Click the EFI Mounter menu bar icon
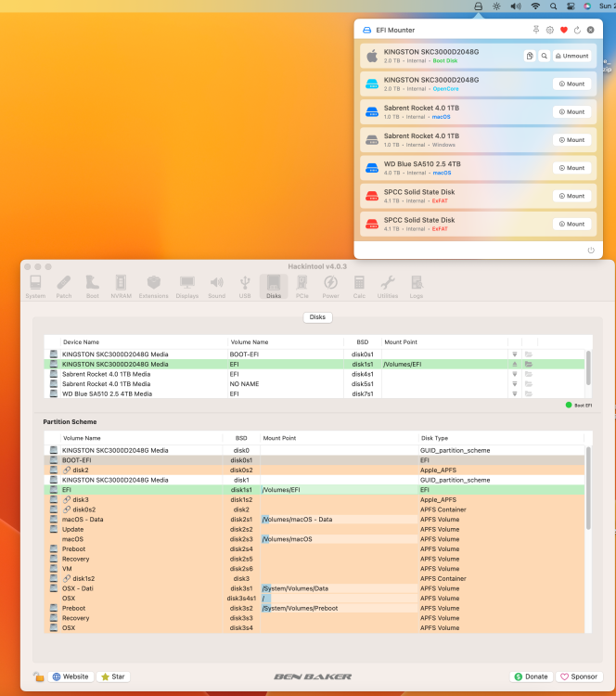 (478, 6)
